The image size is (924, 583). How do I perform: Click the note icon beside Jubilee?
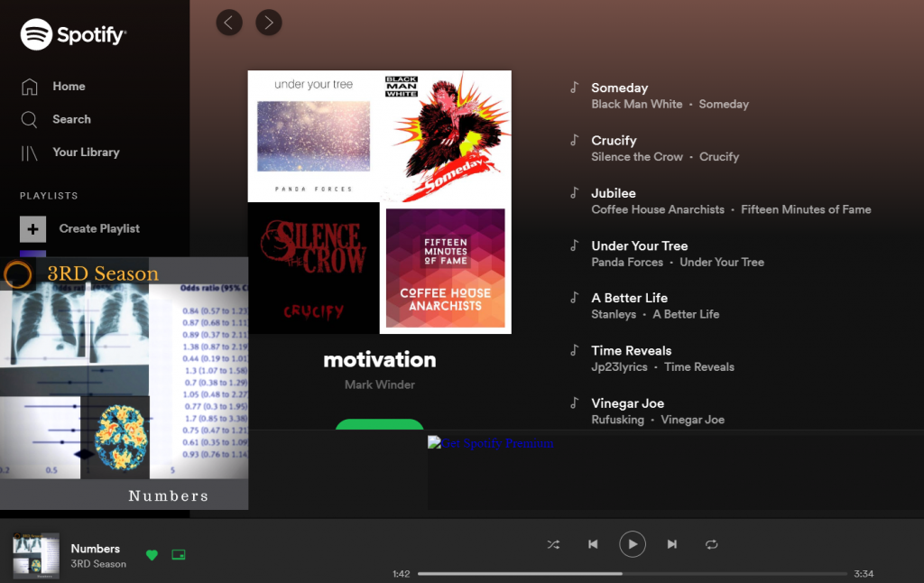point(575,193)
